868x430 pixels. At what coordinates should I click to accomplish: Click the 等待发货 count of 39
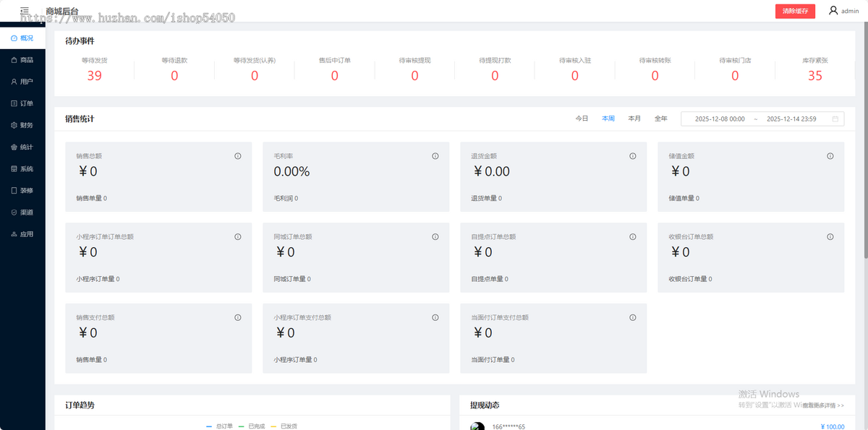tap(94, 76)
